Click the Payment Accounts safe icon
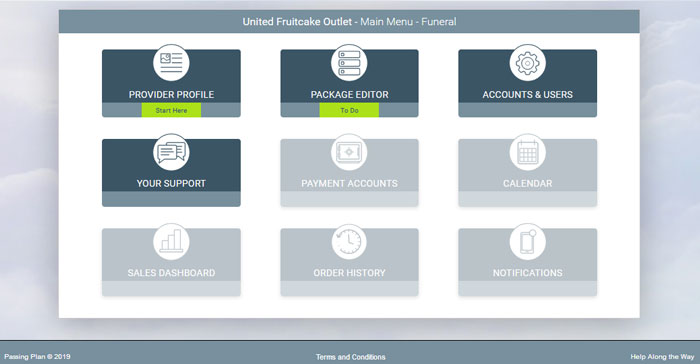The width and height of the screenshot is (700, 364). coord(349,152)
